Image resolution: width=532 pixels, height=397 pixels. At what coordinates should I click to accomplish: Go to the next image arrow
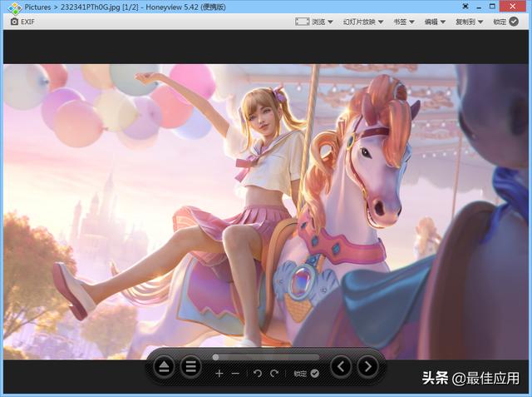click(x=367, y=367)
